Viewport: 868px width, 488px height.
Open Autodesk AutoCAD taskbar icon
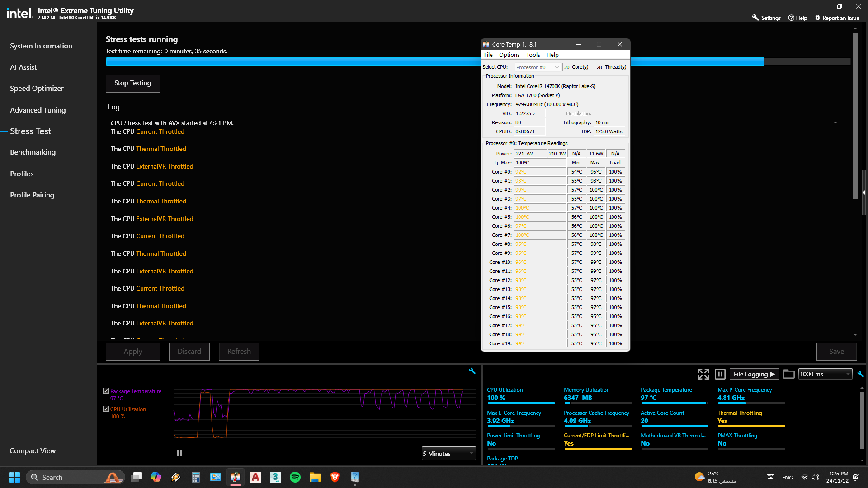click(x=255, y=477)
